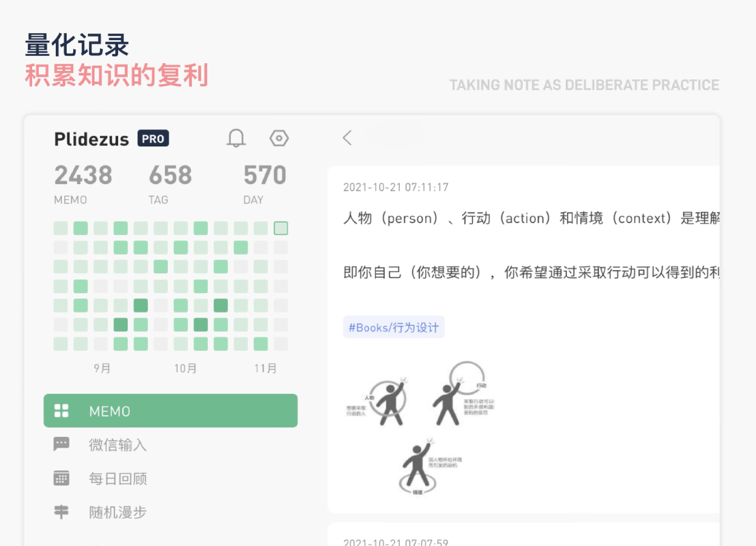Click the 微信输入 chat bubble icon

(61, 444)
